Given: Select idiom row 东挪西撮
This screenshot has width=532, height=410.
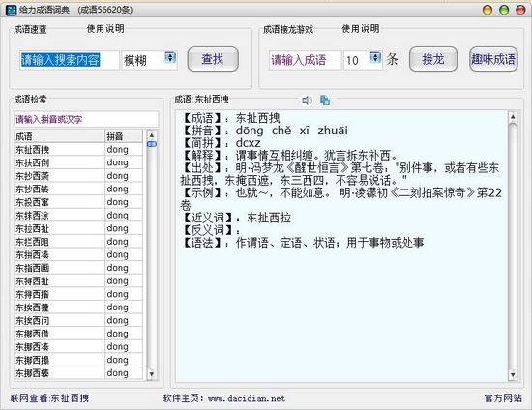Looking at the screenshot, I should coord(78,360).
